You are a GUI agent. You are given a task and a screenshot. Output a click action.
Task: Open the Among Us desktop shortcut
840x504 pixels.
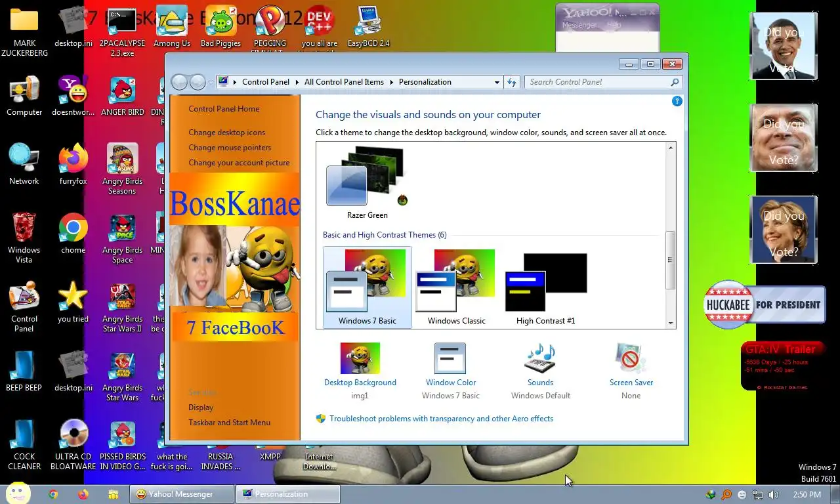[x=172, y=28]
